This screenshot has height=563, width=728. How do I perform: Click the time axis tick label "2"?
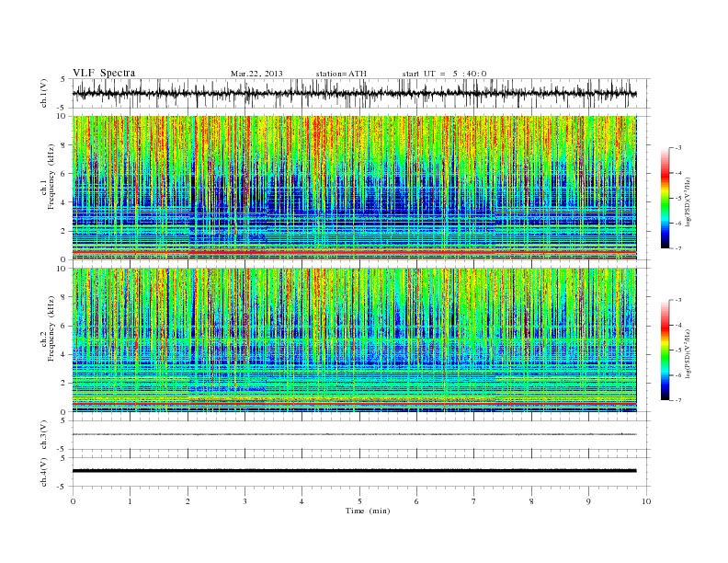pos(188,501)
